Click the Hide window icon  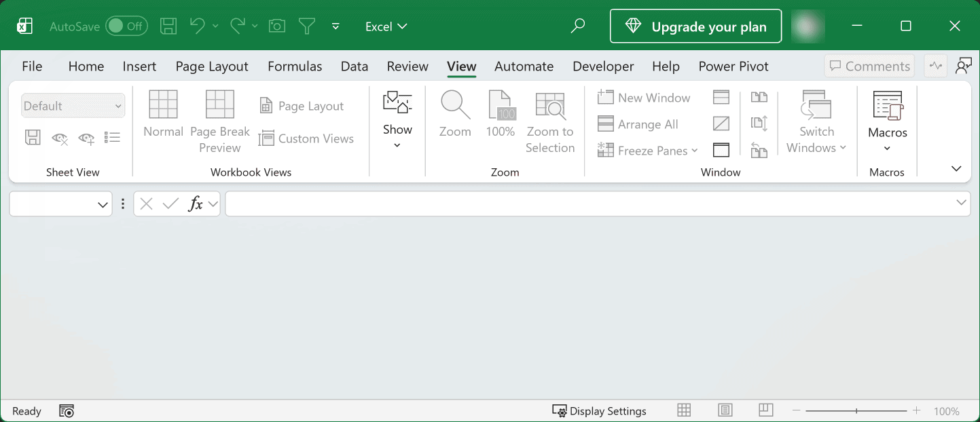(x=721, y=123)
